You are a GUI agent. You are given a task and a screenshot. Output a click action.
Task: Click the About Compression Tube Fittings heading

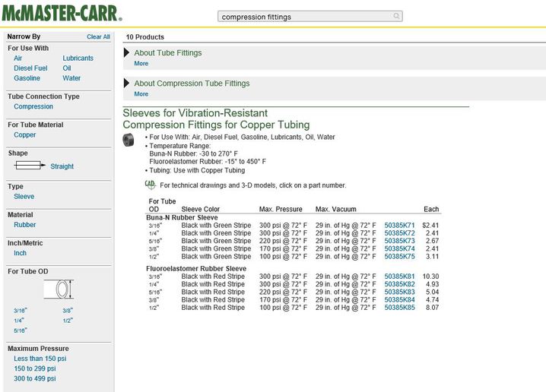[192, 84]
